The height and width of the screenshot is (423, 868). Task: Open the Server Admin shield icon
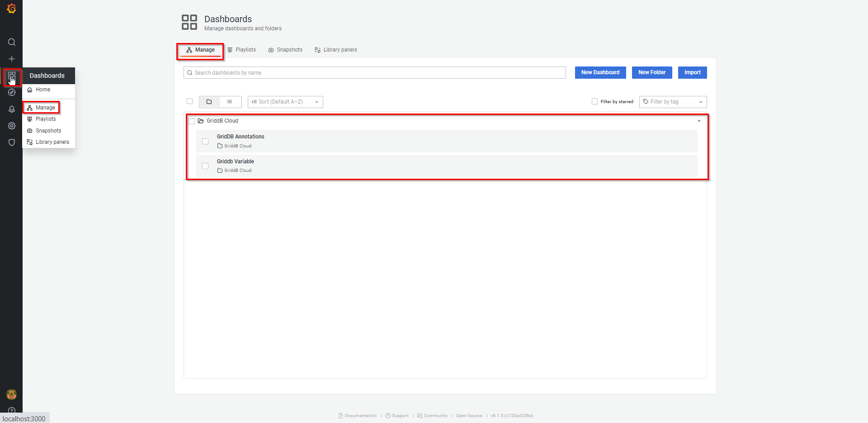point(12,143)
